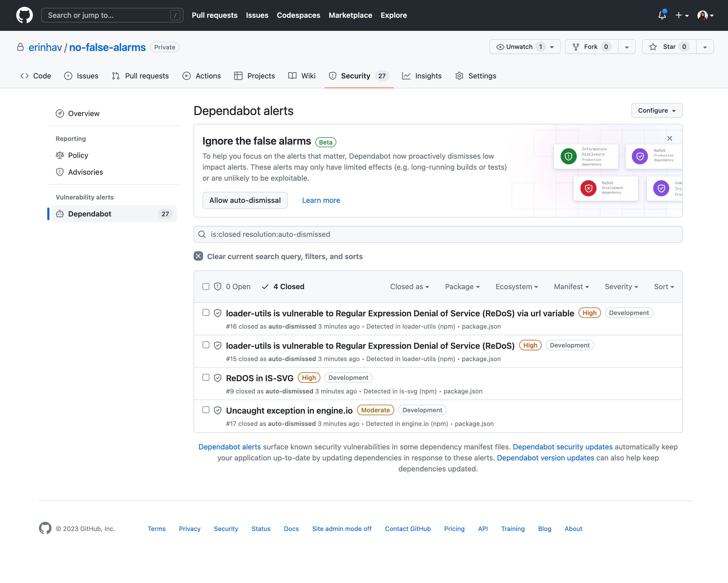
Task: Open Uncaught exception in engine.io alert
Action: (289, 410)
